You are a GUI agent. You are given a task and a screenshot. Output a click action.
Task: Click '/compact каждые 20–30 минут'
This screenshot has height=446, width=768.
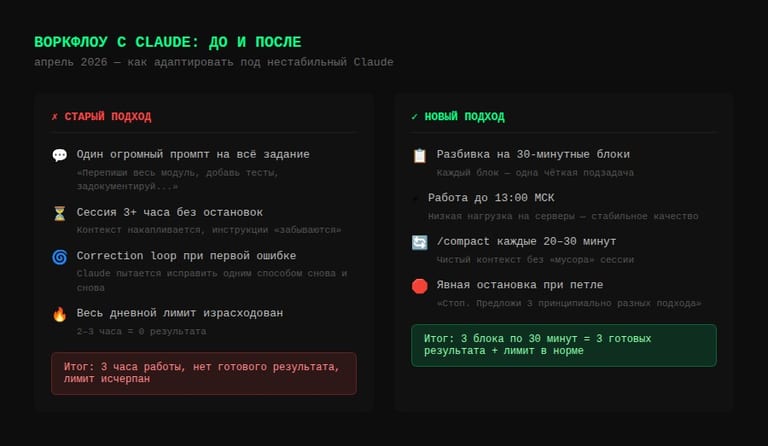[526, 241]
